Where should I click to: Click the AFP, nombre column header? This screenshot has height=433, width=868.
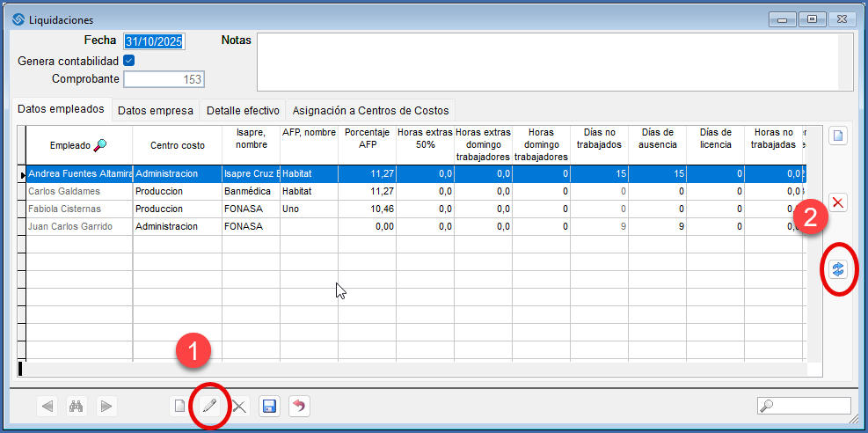coord(309,145)
